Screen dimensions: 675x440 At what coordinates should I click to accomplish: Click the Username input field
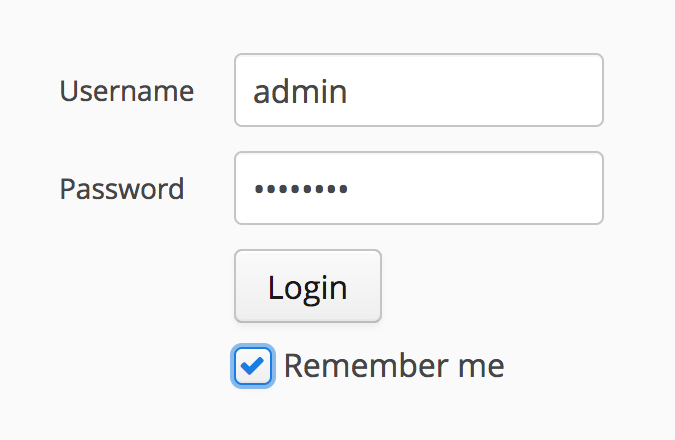(x=418, y=90)
